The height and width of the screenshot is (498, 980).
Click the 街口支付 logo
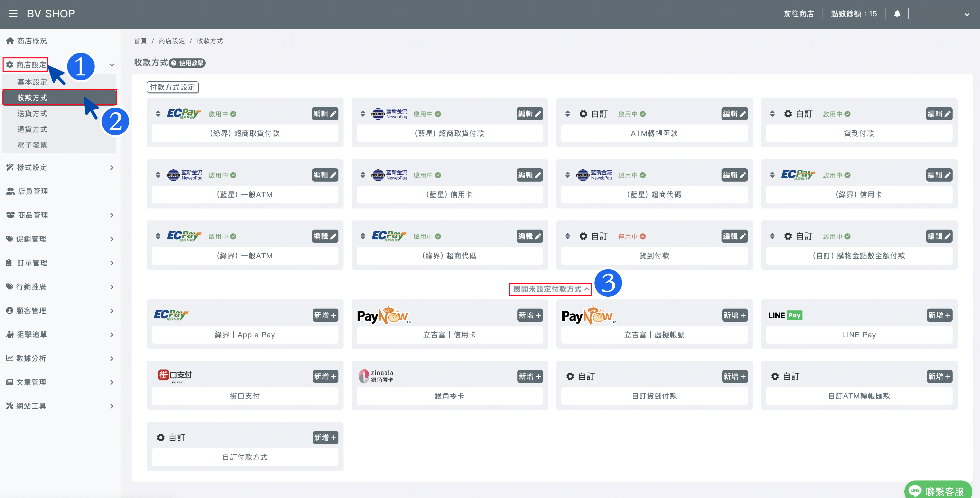(x=175, y=376)
